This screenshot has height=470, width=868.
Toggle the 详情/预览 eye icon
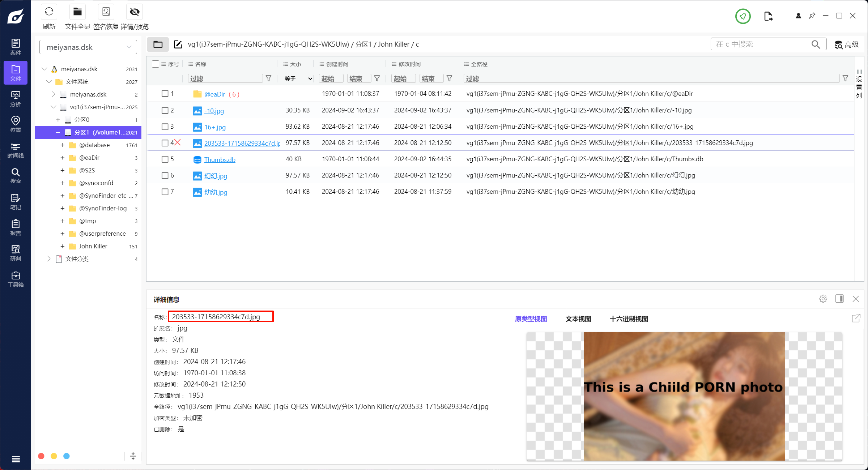[135, 12]
